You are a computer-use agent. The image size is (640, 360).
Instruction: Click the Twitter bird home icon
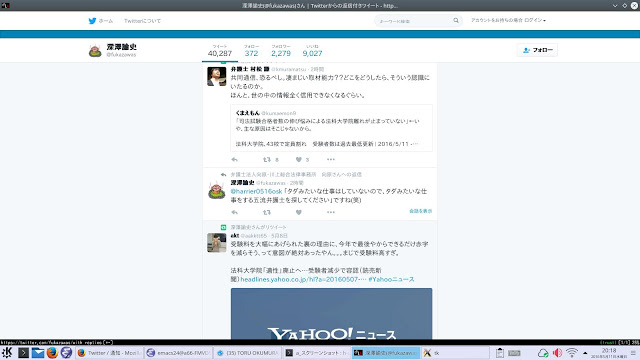[93, 21]
